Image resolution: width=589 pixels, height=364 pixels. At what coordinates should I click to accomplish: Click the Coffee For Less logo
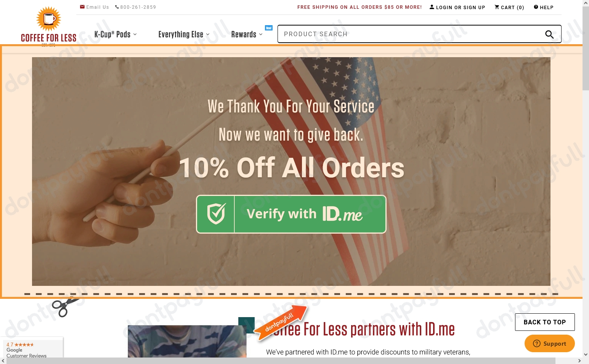(48, 26)
